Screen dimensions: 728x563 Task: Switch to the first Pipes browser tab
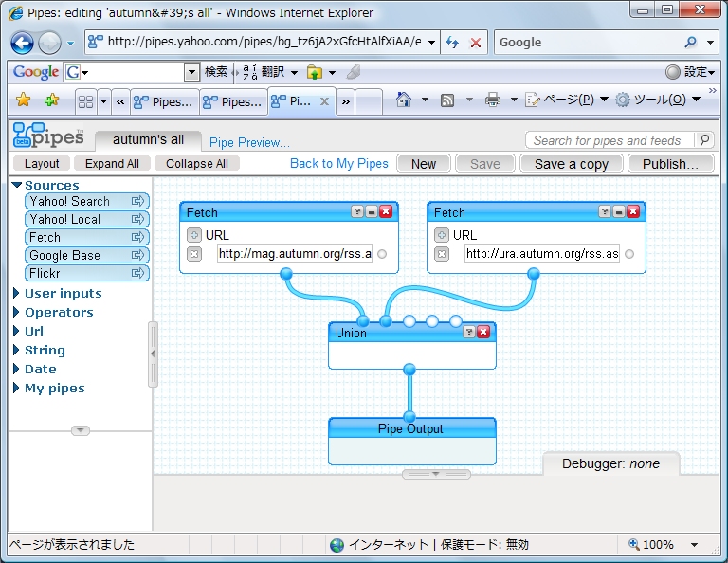point(165,101)
